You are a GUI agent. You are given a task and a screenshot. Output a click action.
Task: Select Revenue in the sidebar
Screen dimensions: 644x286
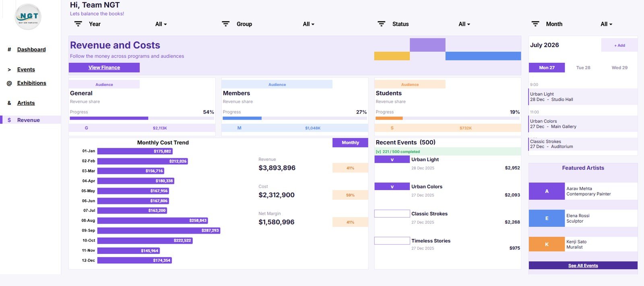click(x=29, y=120)
